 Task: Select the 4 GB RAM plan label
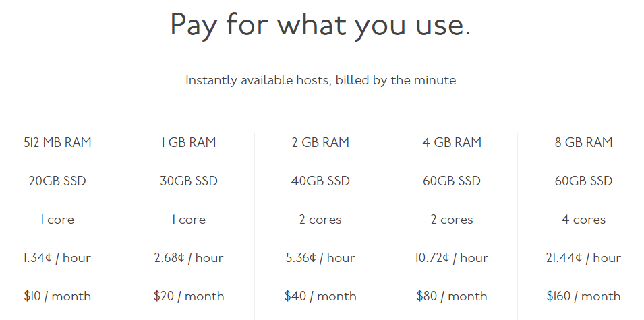(452, 142)
